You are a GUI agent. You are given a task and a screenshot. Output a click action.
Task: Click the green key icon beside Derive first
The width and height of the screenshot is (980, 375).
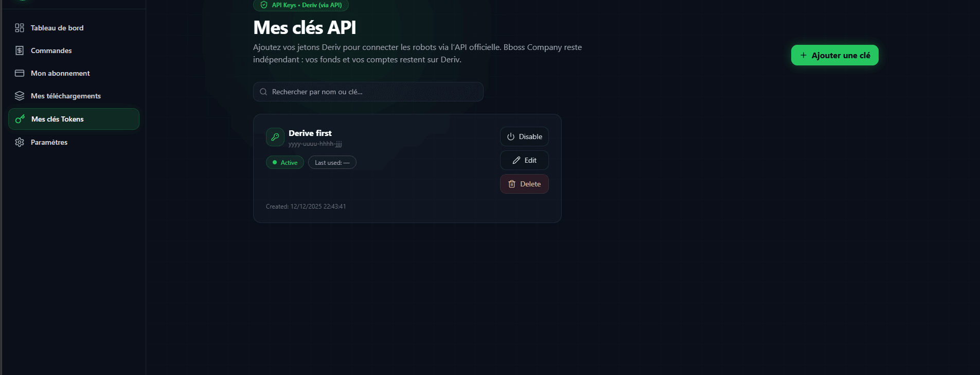[x=275, y=137]
